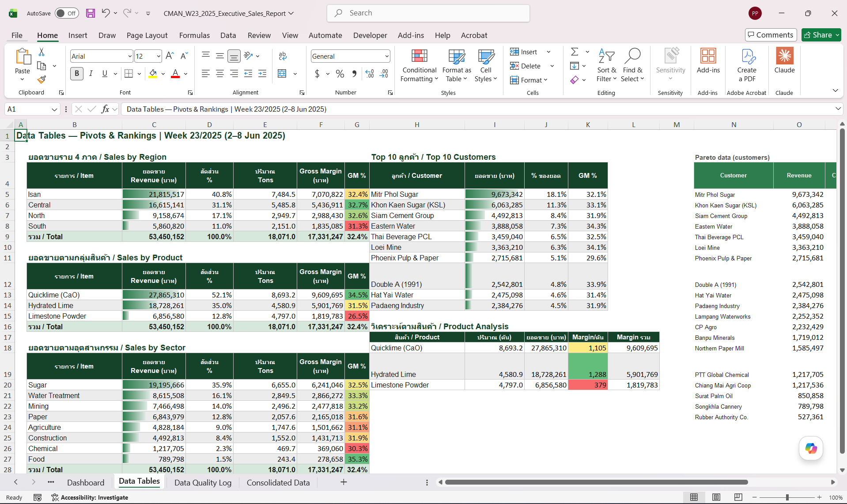Toggle Italic formatting

tap(91, 74)
